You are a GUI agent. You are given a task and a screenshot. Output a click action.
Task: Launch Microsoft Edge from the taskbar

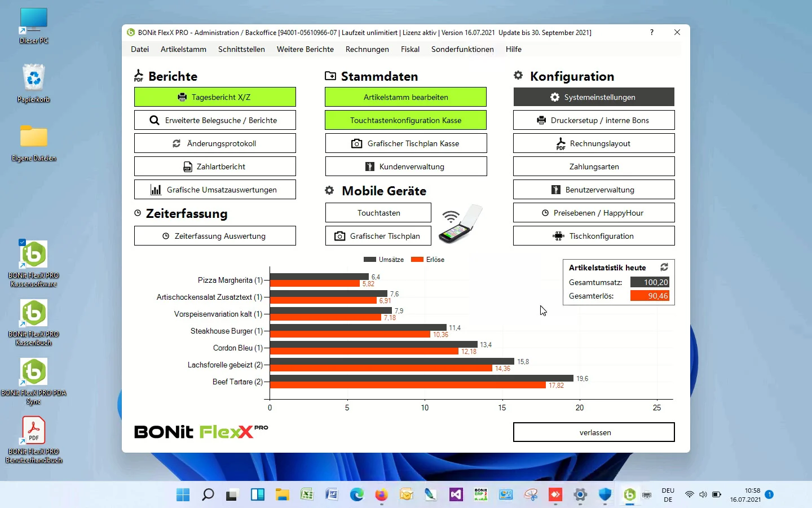[356, 495]
